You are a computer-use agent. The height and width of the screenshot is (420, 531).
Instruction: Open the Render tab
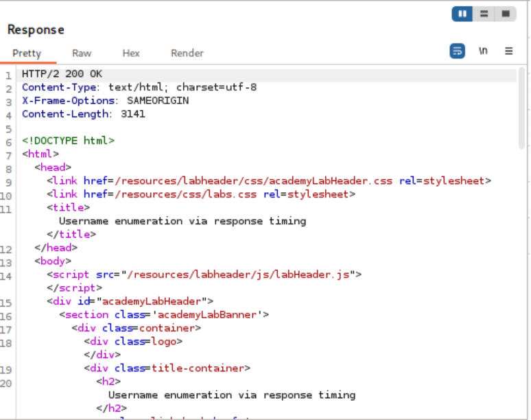tap(187, 53)
